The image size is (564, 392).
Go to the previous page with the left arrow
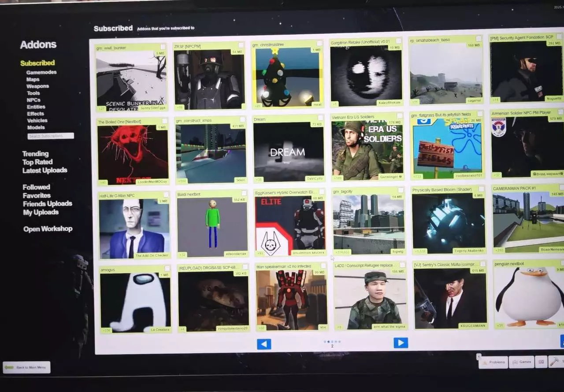(264, 344)
